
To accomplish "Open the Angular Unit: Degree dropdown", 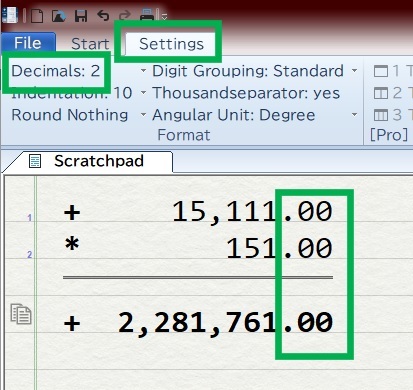I will [354, 115].
